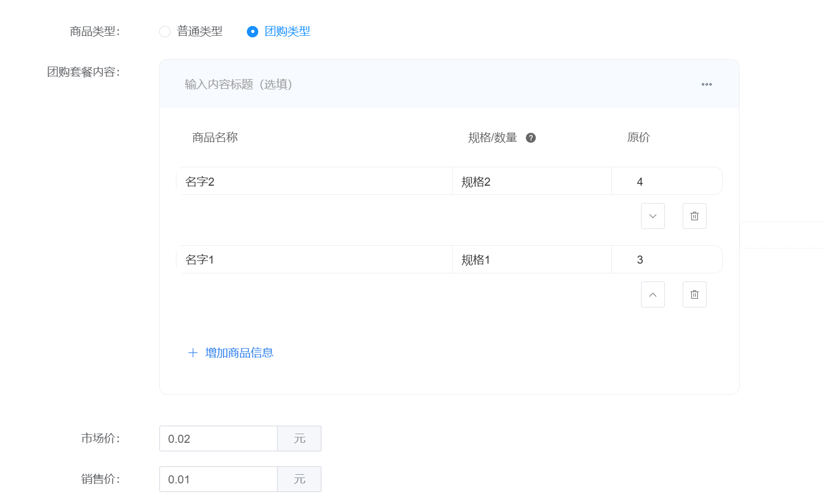
Task: Open the more options ellipsis menu
Action: (707, 84)
